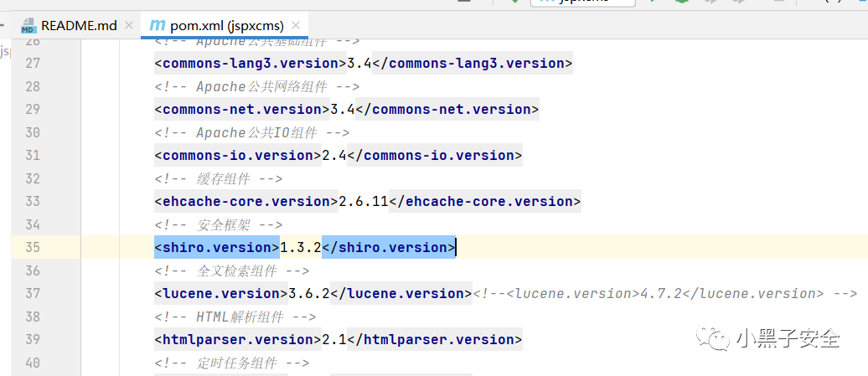Click line number 39 in the gutter
The width and height of the screenshot is (868, 376).
click(x=33, y=339)
